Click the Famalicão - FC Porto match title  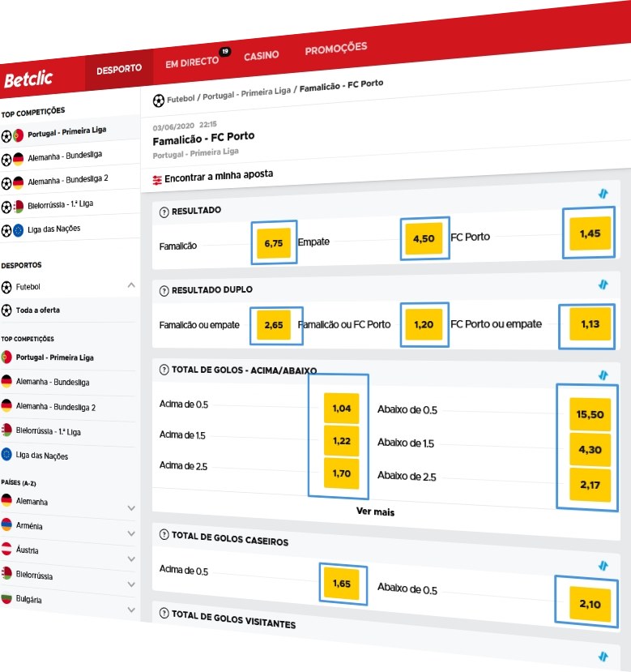203,138
